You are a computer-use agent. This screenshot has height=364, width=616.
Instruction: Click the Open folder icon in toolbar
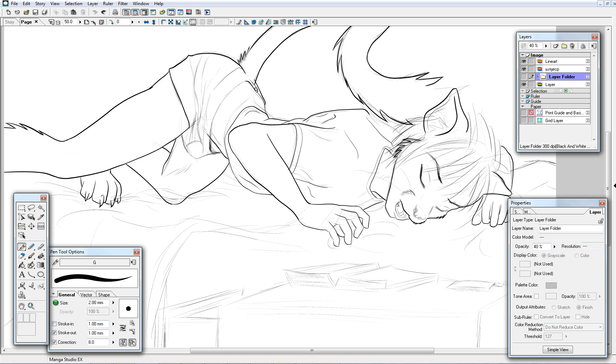pos(26,12)
